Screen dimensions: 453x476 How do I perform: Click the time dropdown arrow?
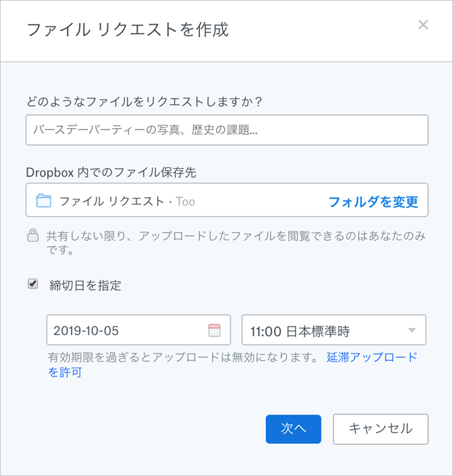[412, 330]
